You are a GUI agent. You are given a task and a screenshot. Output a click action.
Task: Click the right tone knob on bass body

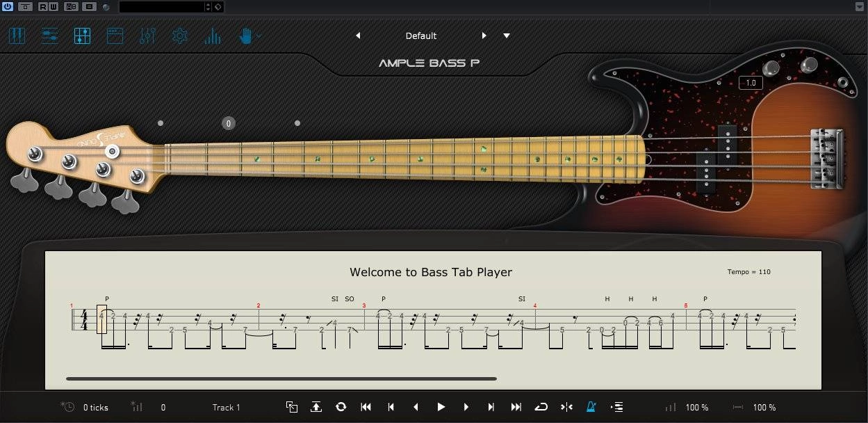coord(808,65)
